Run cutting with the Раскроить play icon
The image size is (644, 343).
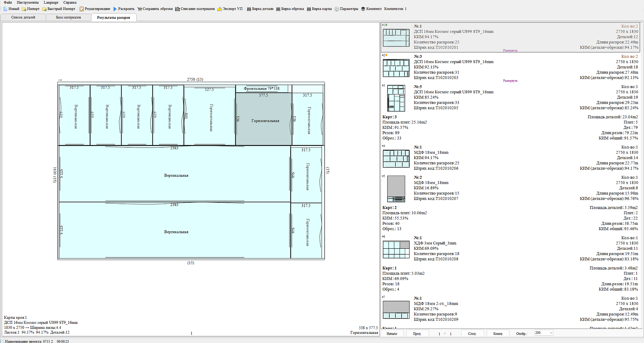pyautogui.click(x=115, y=9)
